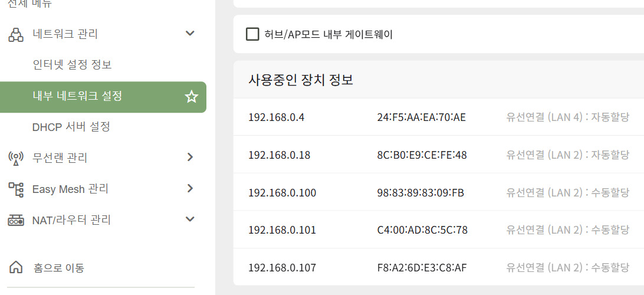Expand the 무선랜 관리 chevron arrow
The height and width of the screenshot is (295, 644).
coord(190,157)
